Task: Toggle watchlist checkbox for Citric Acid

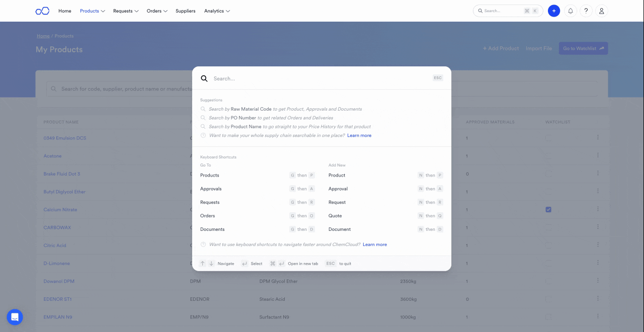Action: (x=548, y=245)
